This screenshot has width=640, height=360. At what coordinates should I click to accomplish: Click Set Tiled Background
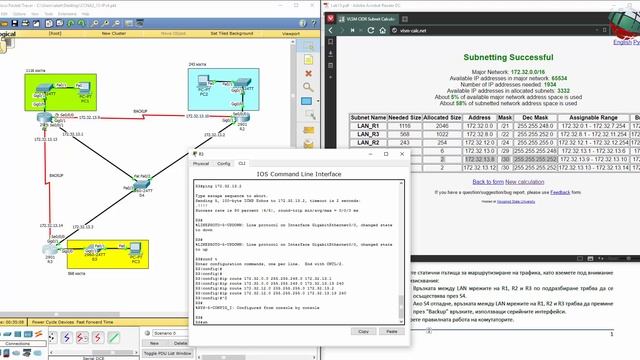pyautogui.click(x=232, y=33)
